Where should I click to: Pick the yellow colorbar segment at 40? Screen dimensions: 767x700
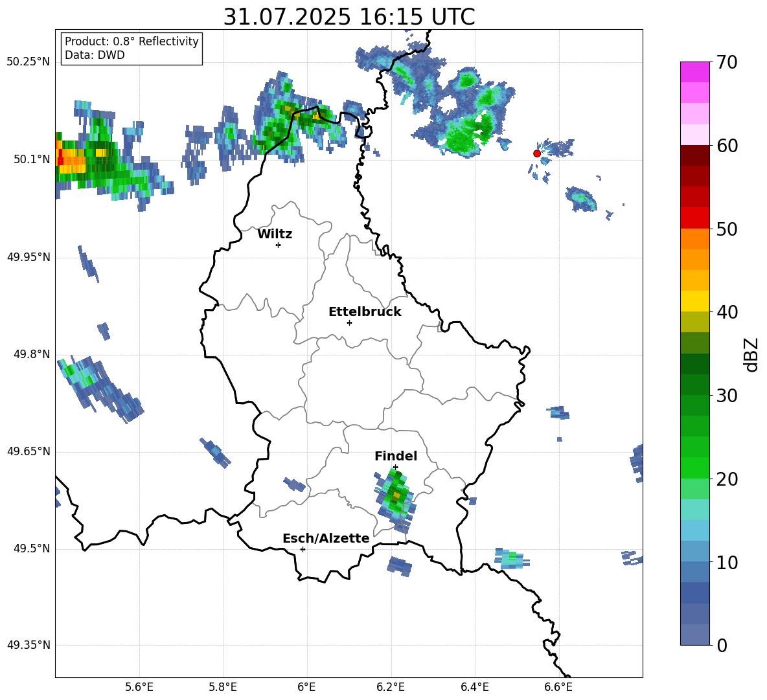click(x=694, y=301)
